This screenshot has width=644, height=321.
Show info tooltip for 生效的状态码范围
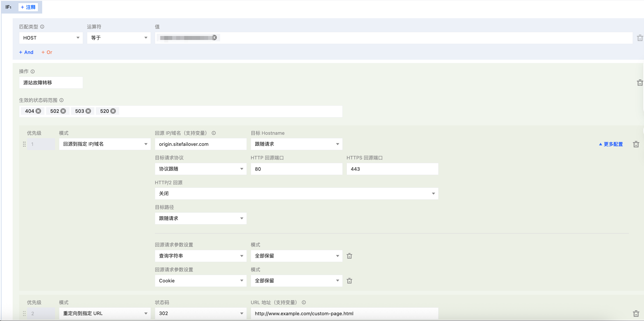point(61,100)
